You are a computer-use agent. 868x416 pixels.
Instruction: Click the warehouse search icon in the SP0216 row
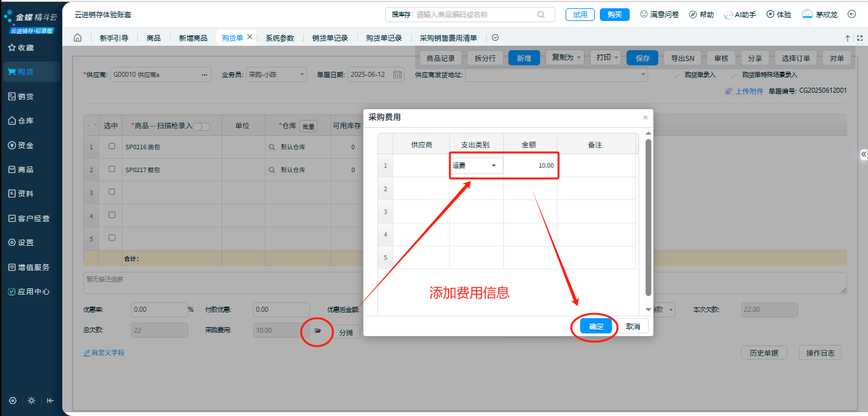(x=272, y=147)
